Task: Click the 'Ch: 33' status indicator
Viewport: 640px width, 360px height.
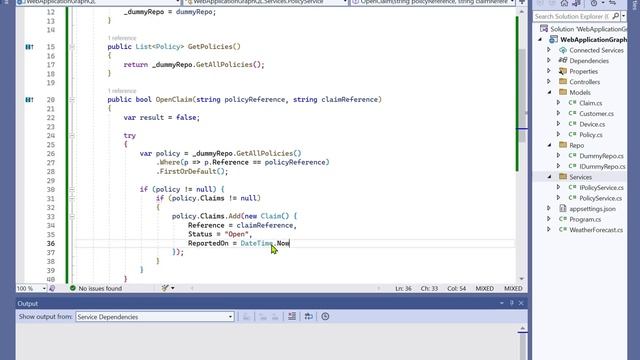Action: (429, 288)
